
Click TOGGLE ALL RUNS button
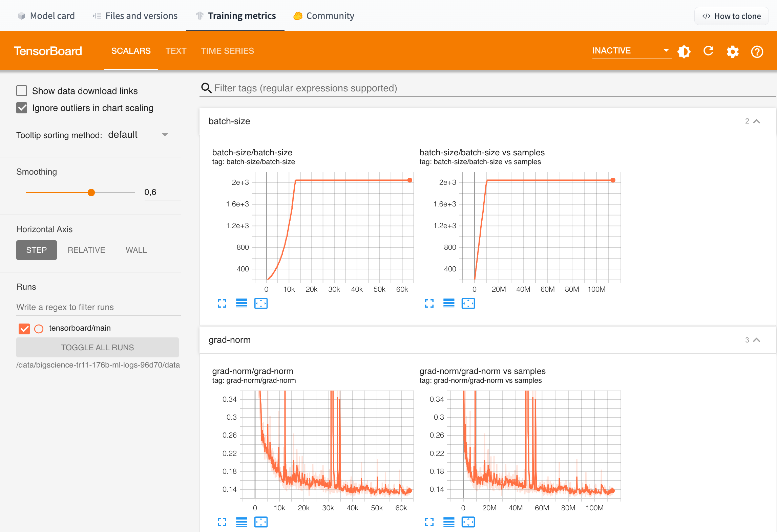coord(98,347)
